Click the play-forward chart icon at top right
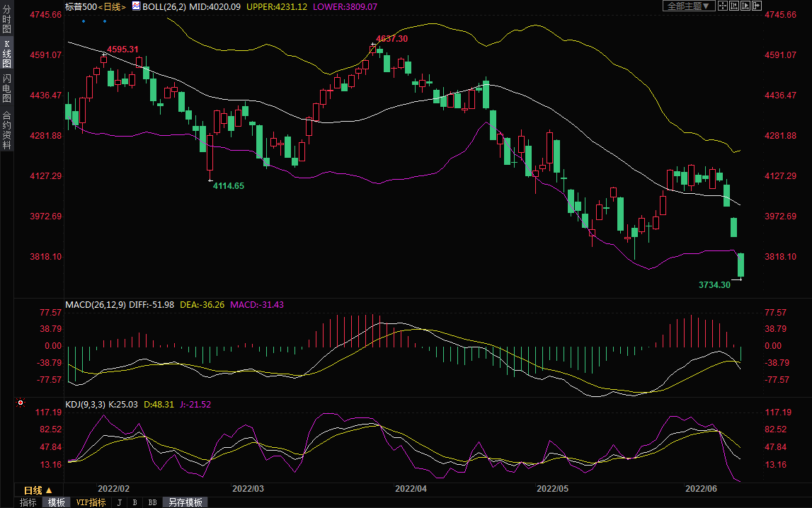The image size is (812, 508). point(745,6)
